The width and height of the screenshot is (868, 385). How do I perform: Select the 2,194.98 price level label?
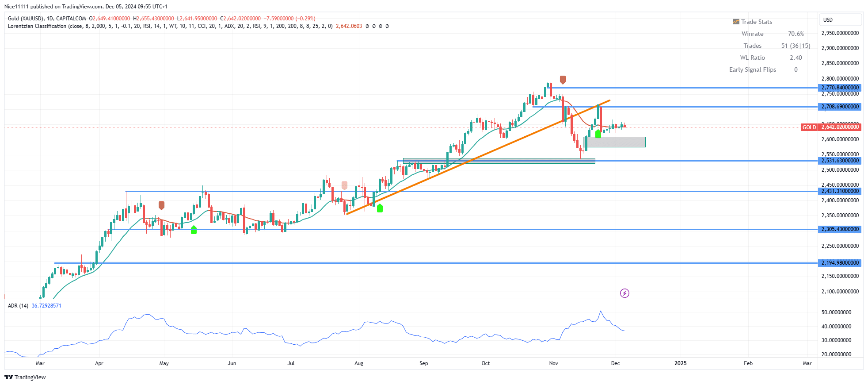point(840,263)
